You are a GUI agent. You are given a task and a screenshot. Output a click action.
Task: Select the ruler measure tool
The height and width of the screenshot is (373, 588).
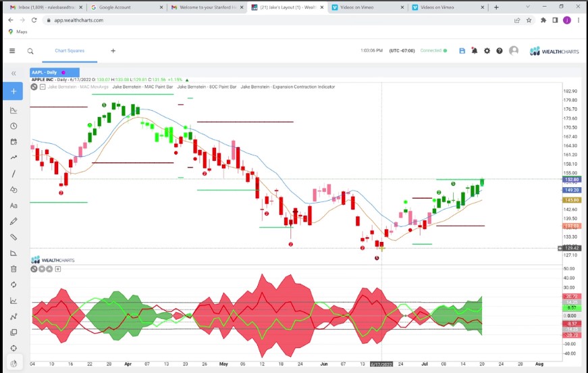tap(14, 237)
